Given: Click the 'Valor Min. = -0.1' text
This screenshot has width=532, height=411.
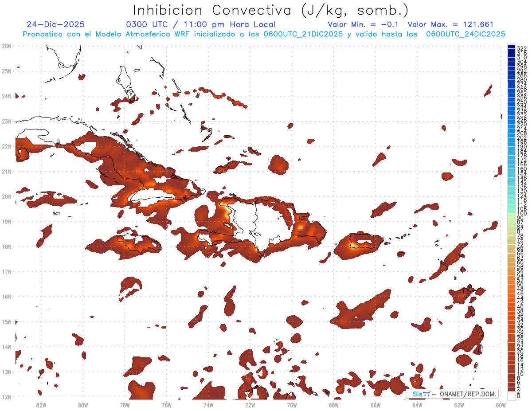Looking at the screenshot, I should click(x=363, y=24).
